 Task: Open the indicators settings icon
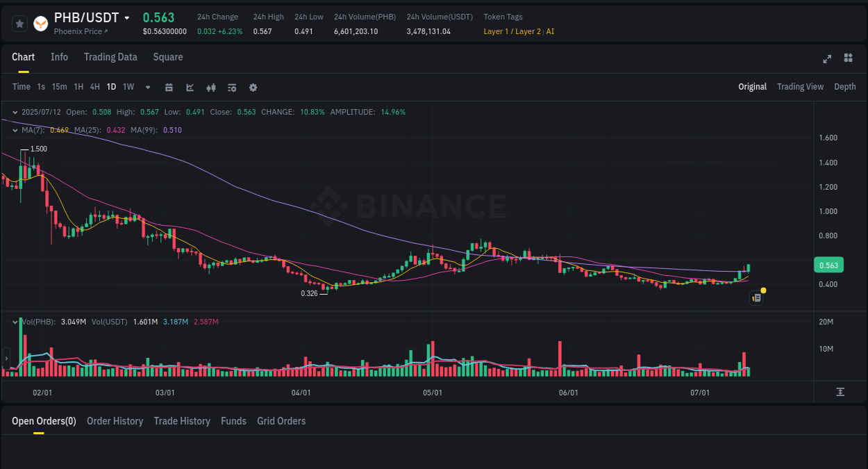point(231,87)
